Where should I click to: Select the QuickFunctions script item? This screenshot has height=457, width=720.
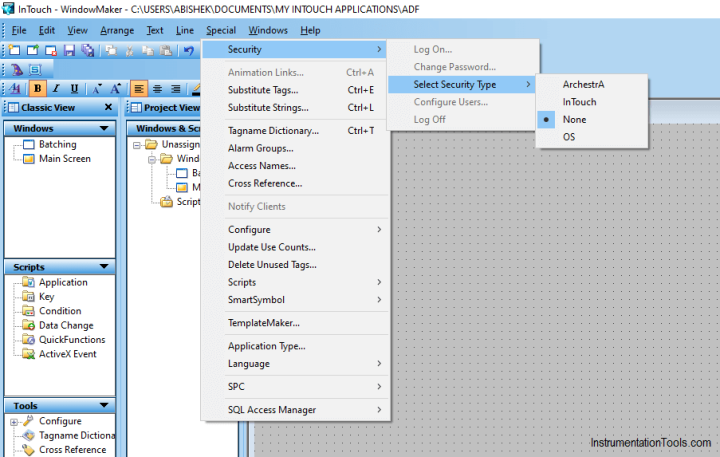click(72, 340)
